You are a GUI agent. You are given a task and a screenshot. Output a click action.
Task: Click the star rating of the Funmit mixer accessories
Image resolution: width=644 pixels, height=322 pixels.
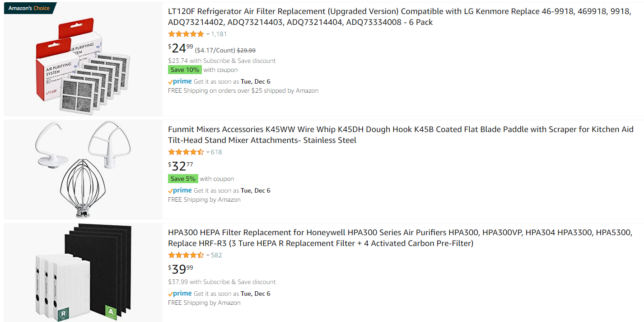(186, 152)
